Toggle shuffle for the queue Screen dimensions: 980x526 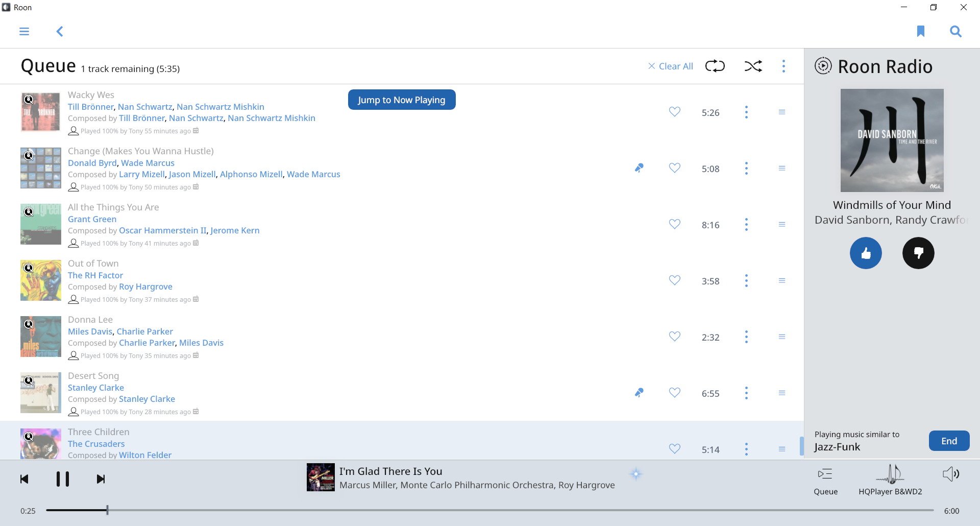pos(753,66)
